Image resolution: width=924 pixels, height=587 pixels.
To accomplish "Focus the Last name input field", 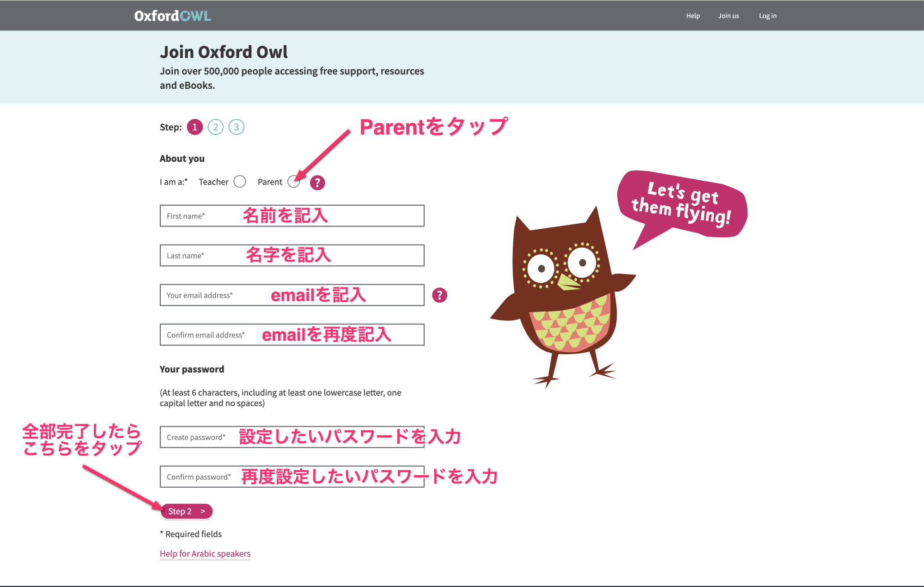I will tap(292, 256).
